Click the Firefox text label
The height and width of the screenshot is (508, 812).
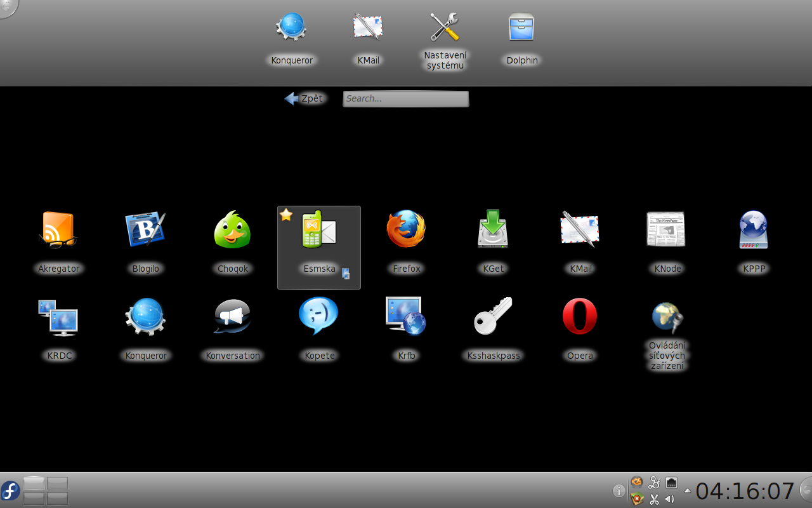pyautogui.click(x=407, y=269)
